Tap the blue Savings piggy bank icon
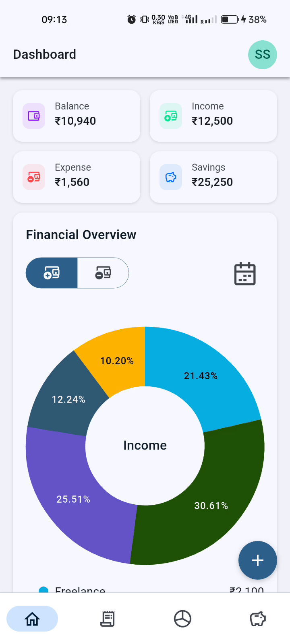This screenshot has width=290, height=644. [171, 177]
